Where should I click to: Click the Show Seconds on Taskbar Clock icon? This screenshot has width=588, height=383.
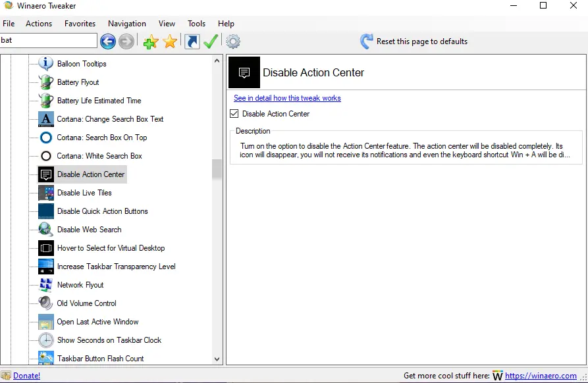(45, 340)
